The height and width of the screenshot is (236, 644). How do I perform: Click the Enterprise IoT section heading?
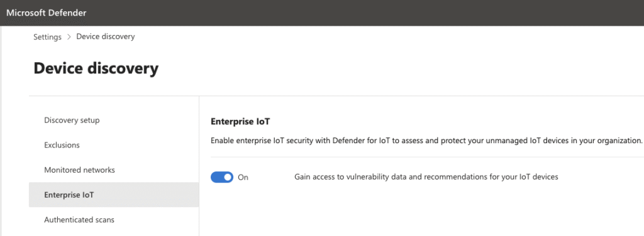[241, 122]
